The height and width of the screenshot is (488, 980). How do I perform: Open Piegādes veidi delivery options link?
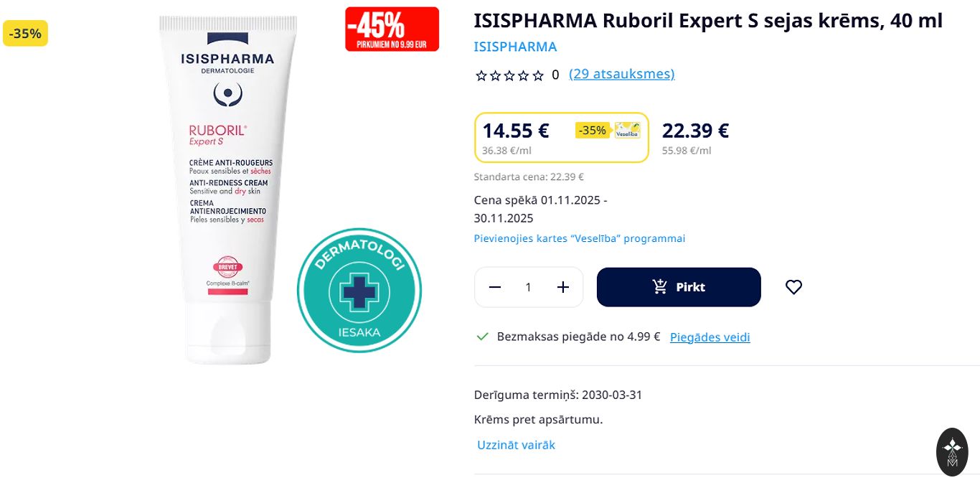point(710,337)
